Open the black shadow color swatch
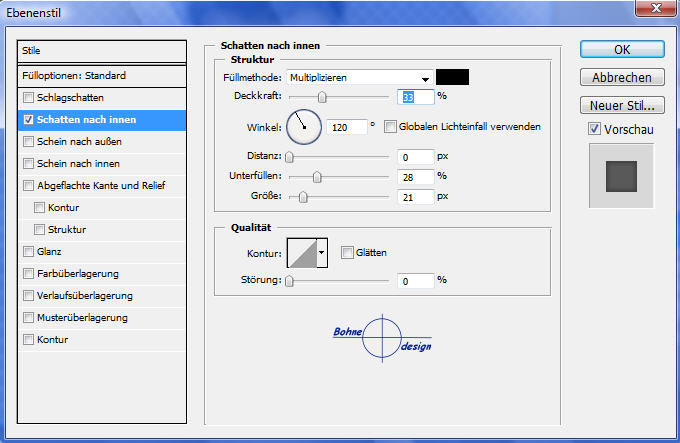The width and height of the screenshot is (680, 443). (x=453, y=77)
